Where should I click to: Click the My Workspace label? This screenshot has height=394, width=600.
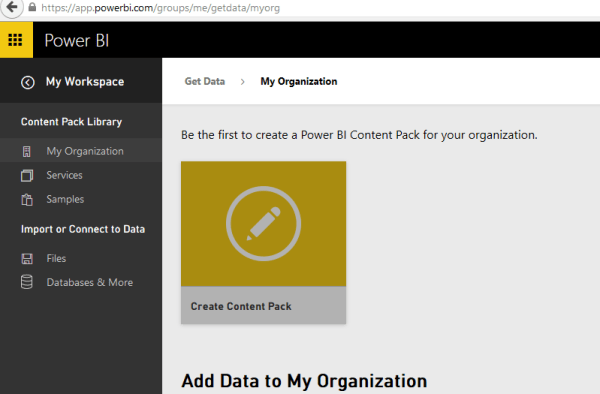click(85, 82)
